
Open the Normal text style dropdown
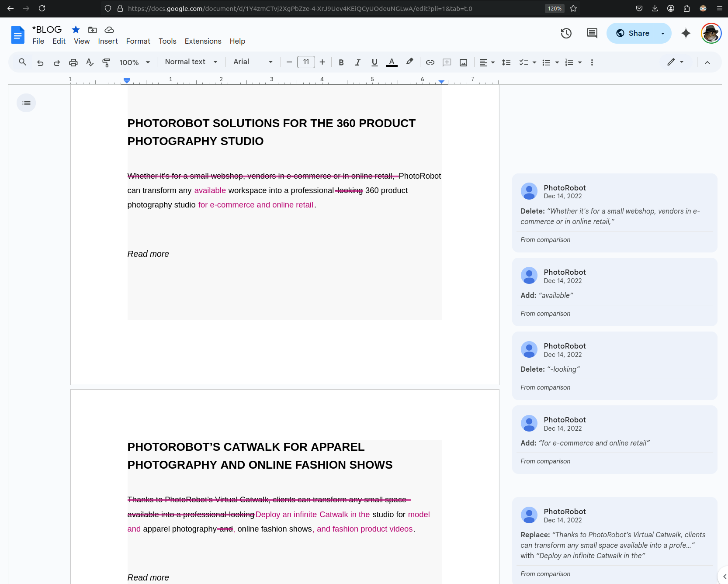pos(191,62)
